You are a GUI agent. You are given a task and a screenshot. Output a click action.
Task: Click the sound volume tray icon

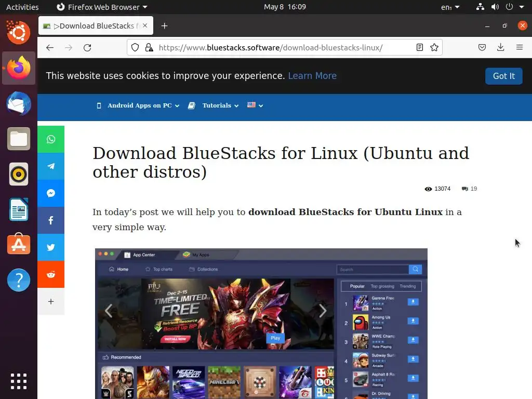pos(495,7)
